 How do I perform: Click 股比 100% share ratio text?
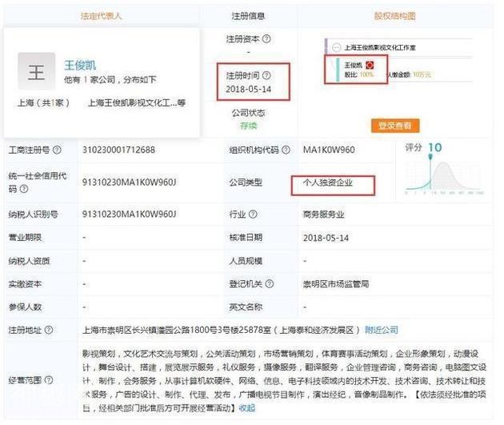tap(358, 74)
